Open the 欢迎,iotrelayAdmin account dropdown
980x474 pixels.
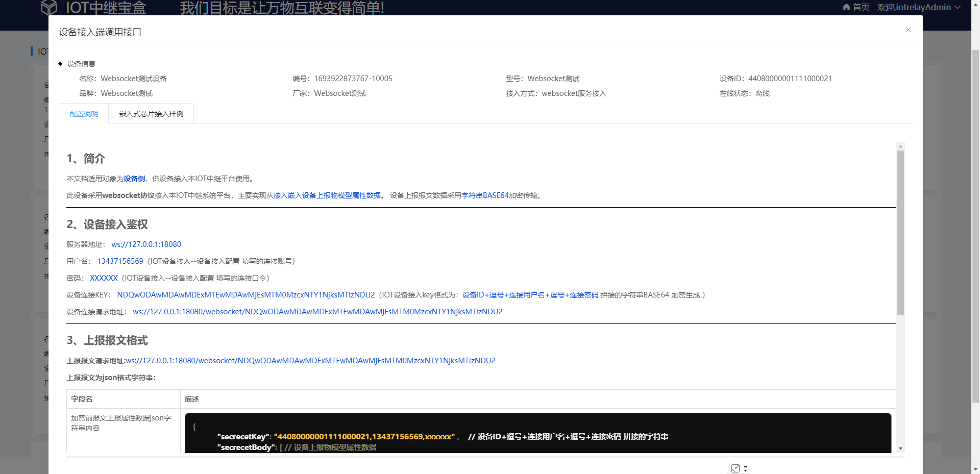(x=914, y=7)
